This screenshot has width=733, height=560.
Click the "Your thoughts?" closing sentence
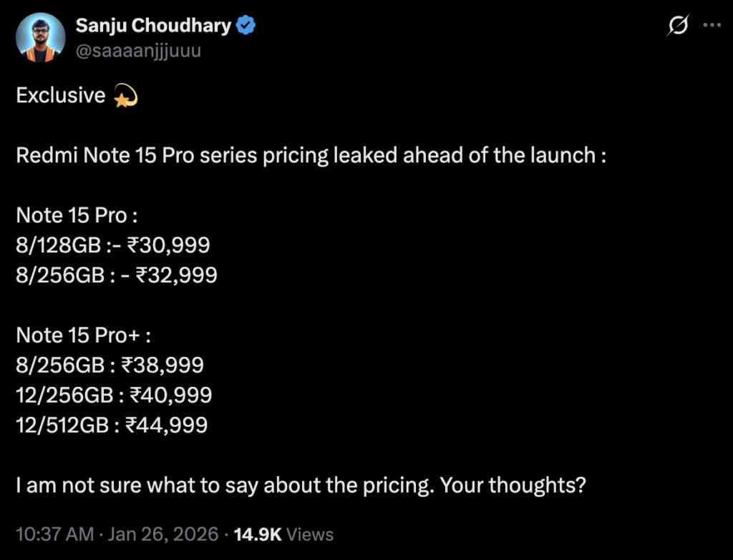pos(513,485)
